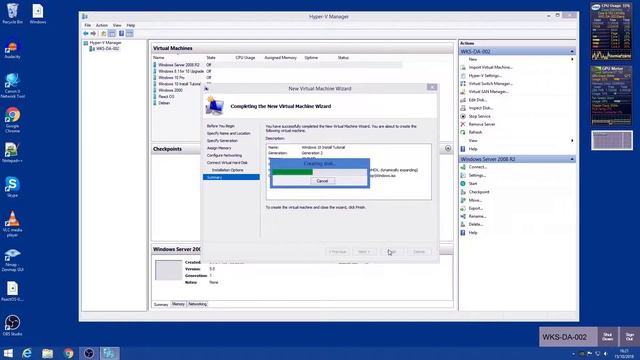Open Settings under Windows Server 2008 R2 actions
Image resolution: width=640 pixels, height=360 pixels.
[477, 176]
